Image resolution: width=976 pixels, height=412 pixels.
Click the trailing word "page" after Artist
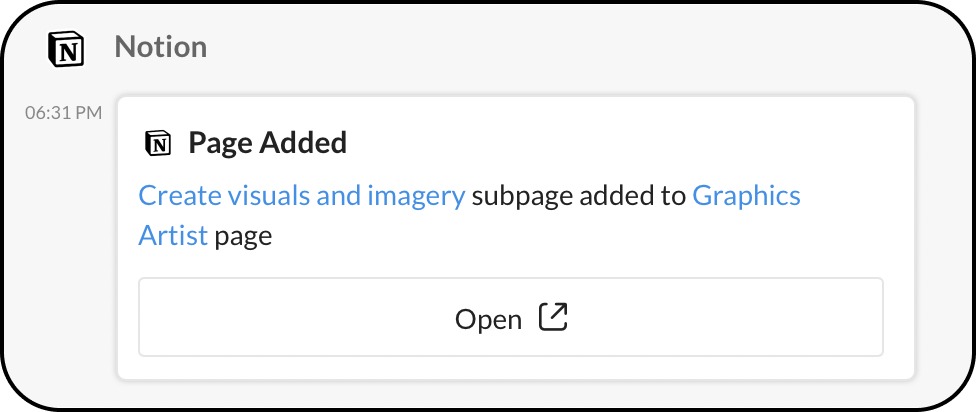point(243,237)
